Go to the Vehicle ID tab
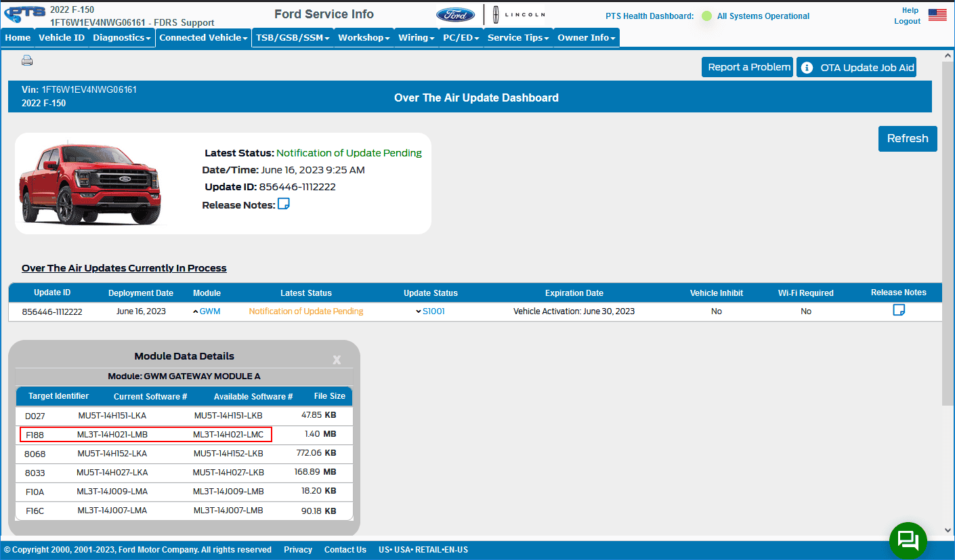The width and height of the screenshot is (955, 560). click(62, 38)
